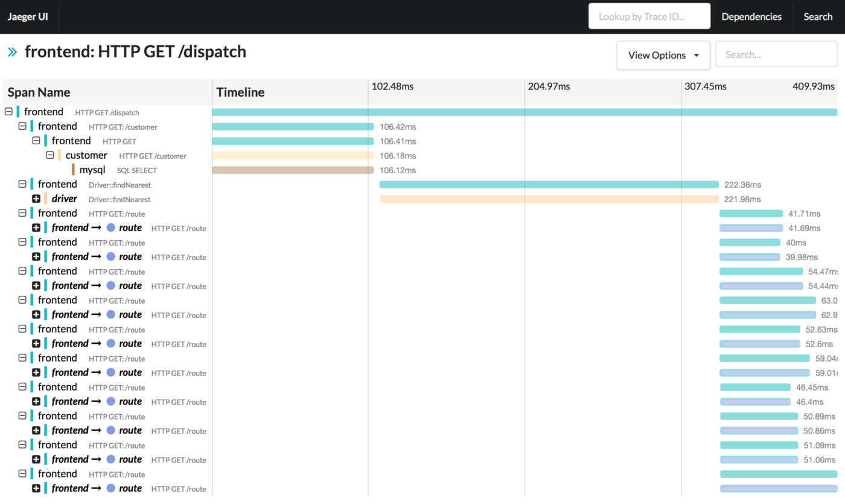Expand the frontend-to-route span lasting 52.6ms
This screenshot has height=504, width=845.
[x=36, y=343]
